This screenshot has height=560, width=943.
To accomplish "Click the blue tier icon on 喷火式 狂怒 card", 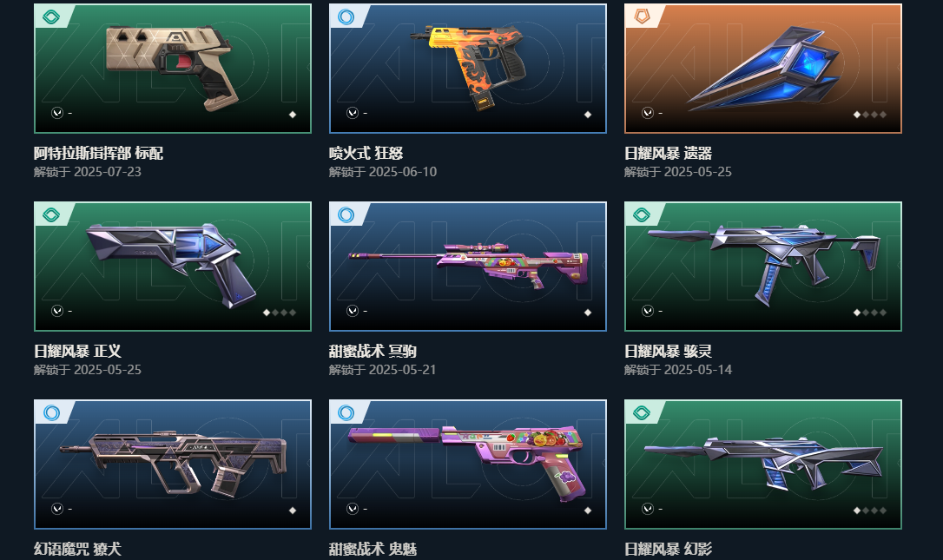I will 346,16.
